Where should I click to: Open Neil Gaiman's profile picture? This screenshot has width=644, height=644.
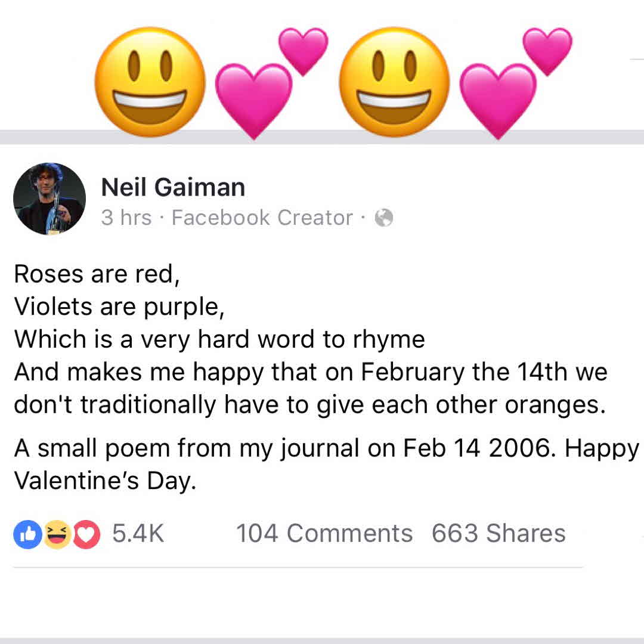(x=49, y=199)
